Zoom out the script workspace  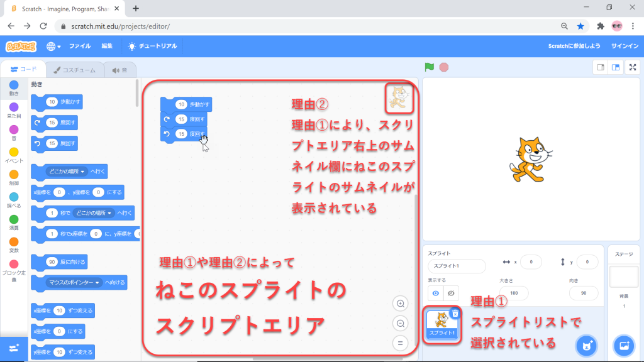pos(400,324)
